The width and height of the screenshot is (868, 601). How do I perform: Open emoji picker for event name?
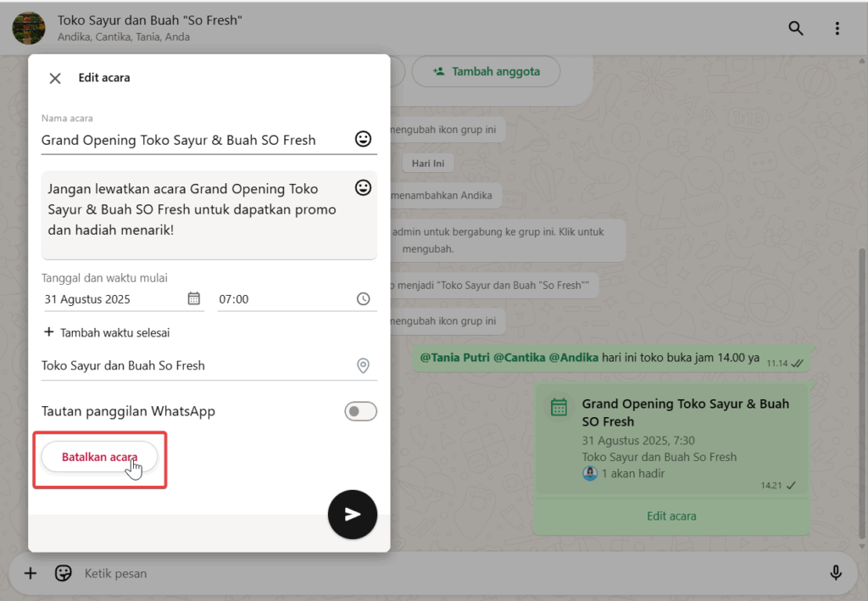coord(363,140)
